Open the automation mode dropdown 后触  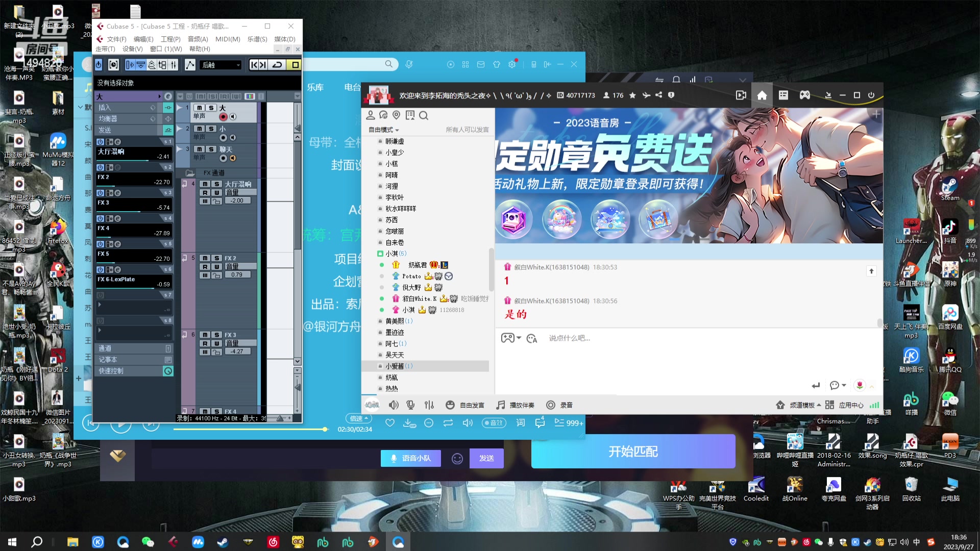pyautogui.click(x=220, y=65)
